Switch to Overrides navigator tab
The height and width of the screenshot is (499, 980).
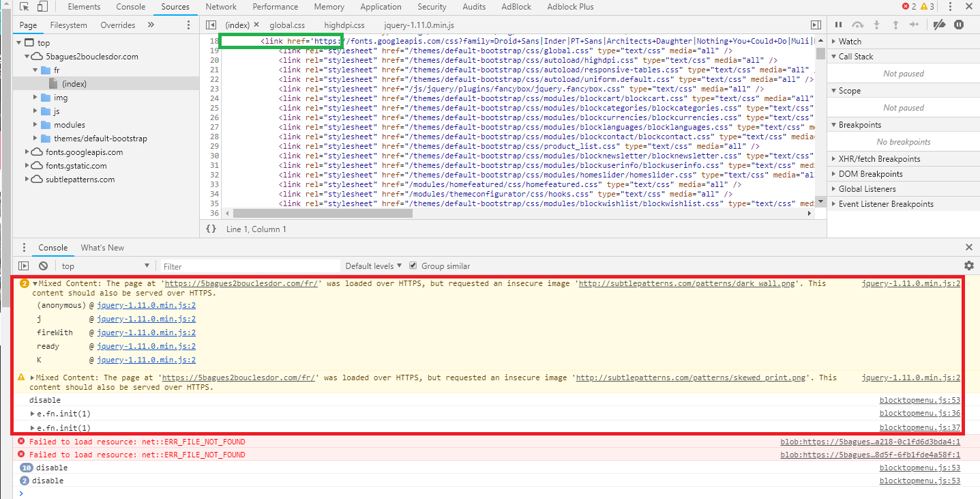(x=118, y=25)
